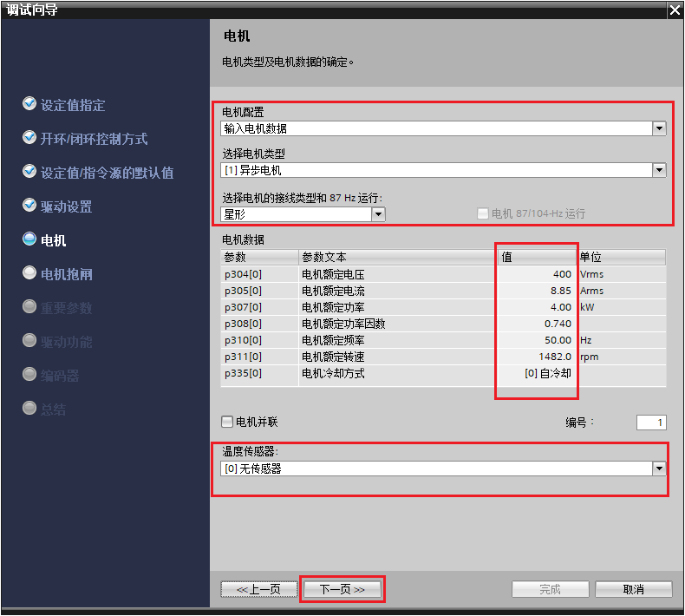This screenshot has width=685, height=616.
Task: Enable the 电机并联 checkbox
Action: coord(227,422)
